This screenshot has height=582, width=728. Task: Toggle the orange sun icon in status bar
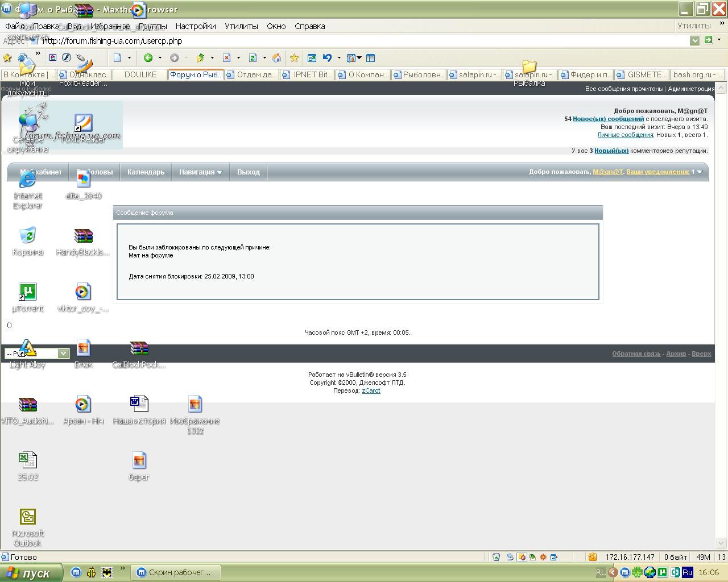pyautogui.click(x=543, y=557)
